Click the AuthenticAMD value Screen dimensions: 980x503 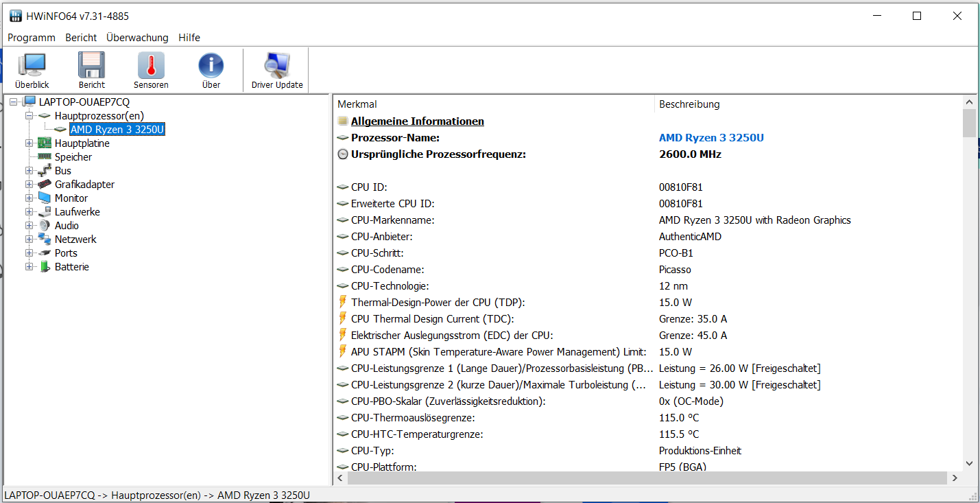point(690,237)
